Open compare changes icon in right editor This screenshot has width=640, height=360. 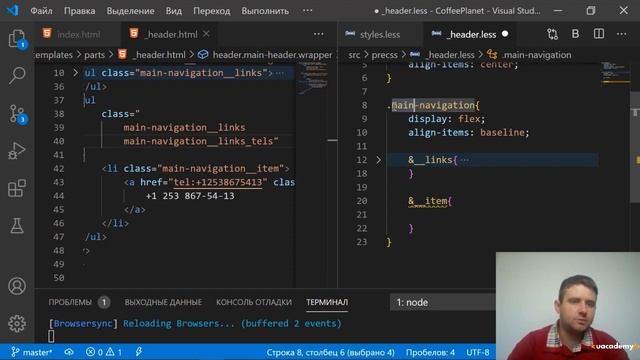pyautogui.click(x=552, y=34)
